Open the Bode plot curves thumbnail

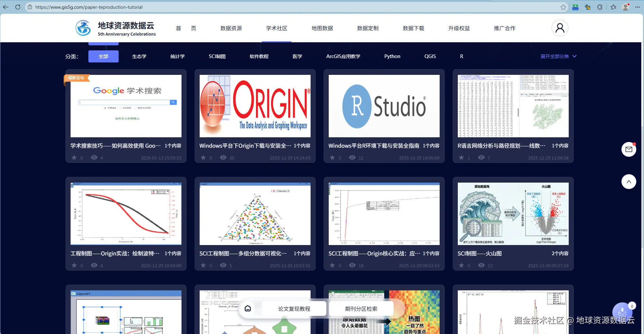[126, 214]
